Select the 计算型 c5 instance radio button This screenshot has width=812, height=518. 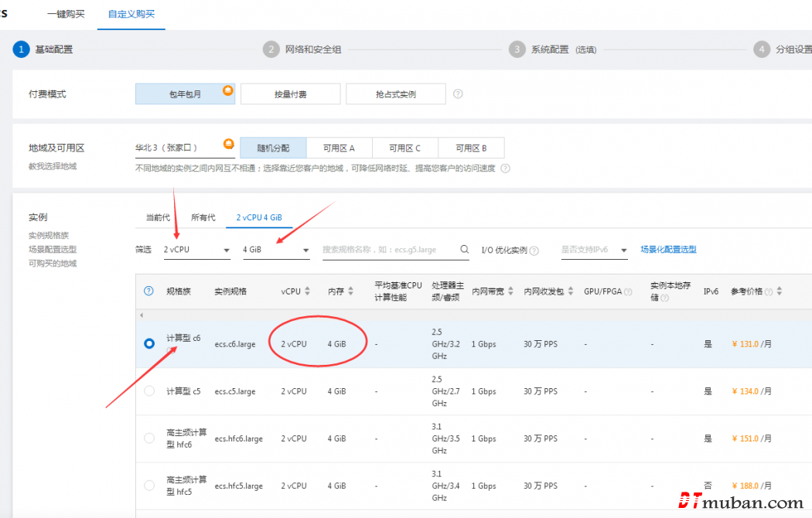coord(149,391)
